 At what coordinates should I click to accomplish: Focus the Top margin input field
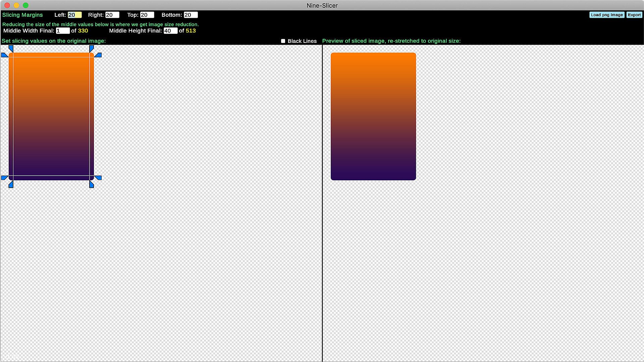coord(147,15)
